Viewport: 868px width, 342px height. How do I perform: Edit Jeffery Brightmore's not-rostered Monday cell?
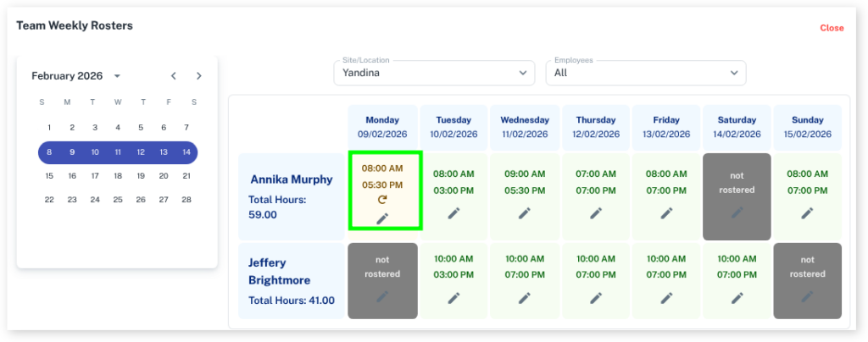pyautogui.click(x=382, y=297)
